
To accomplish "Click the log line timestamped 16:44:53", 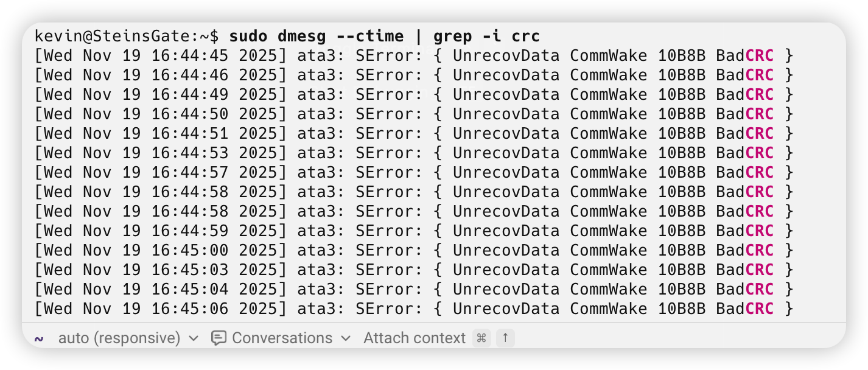I will click(x=414, y=153).
